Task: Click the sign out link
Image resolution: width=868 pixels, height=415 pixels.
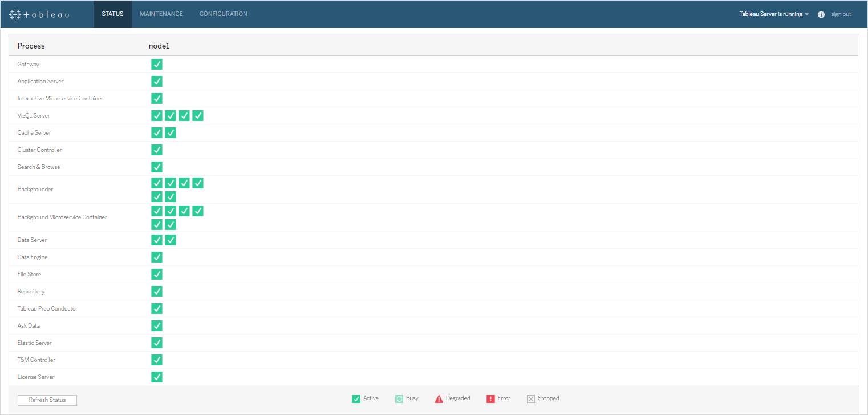Action: click(841, 14)
